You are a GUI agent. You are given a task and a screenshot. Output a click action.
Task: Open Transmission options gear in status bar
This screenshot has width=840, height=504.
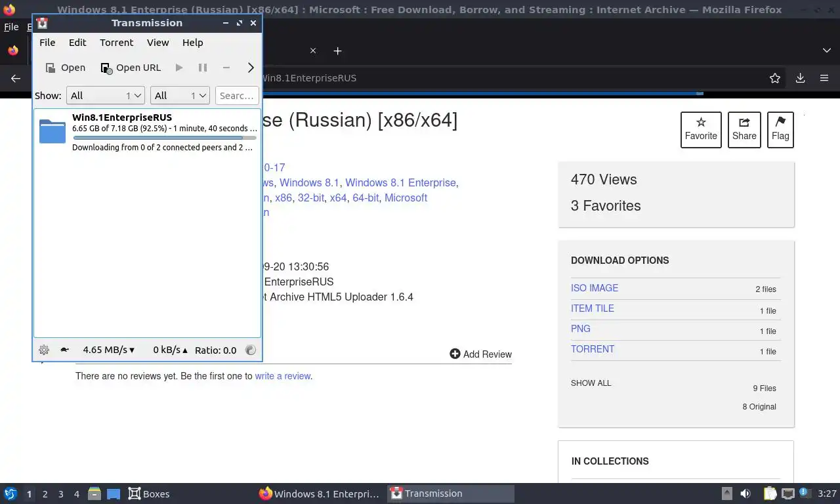point(44,350)
